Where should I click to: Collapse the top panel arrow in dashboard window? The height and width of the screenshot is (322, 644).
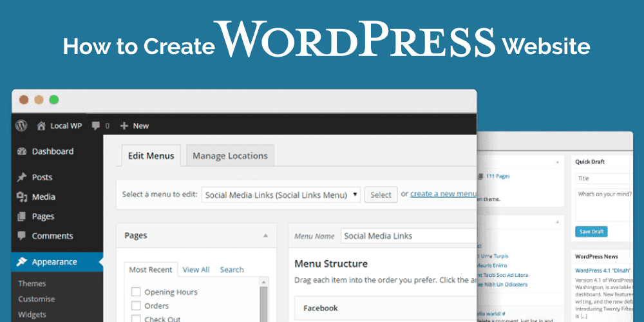557,162
